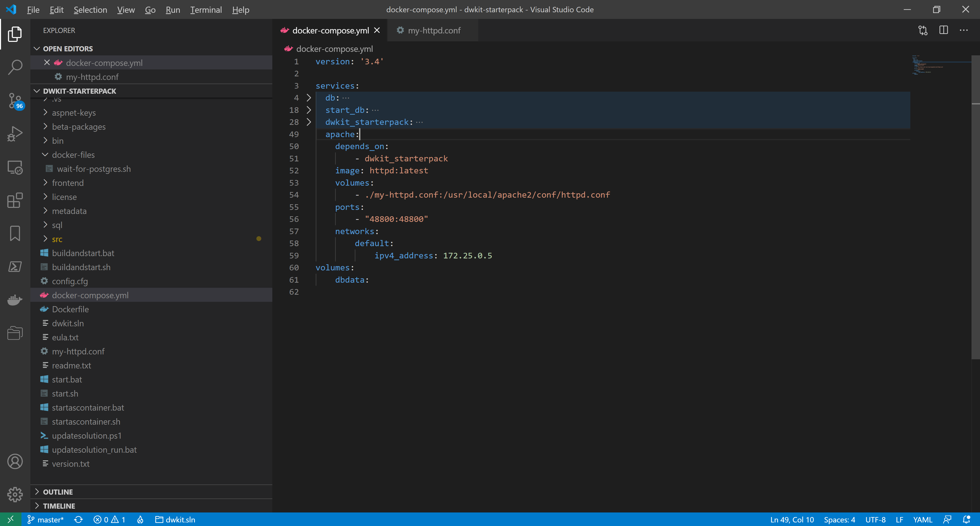
Task: Open the editor More Actions ellipsis
Action: click(964, 30)
